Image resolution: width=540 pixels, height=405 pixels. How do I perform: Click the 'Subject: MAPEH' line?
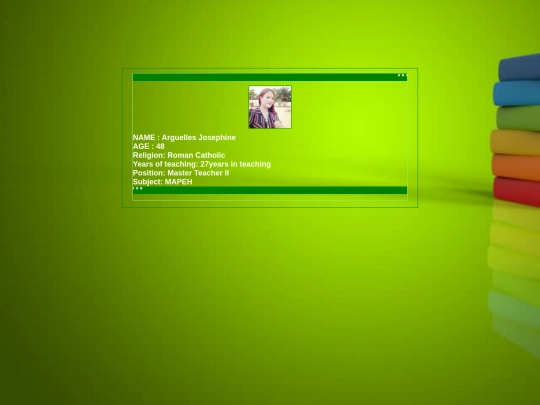(x=163, y=182)
